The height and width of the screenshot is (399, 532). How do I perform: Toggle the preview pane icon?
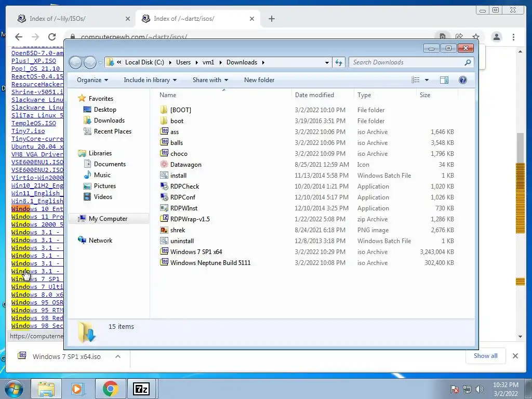pyautogui.click(x=444, y=80)
